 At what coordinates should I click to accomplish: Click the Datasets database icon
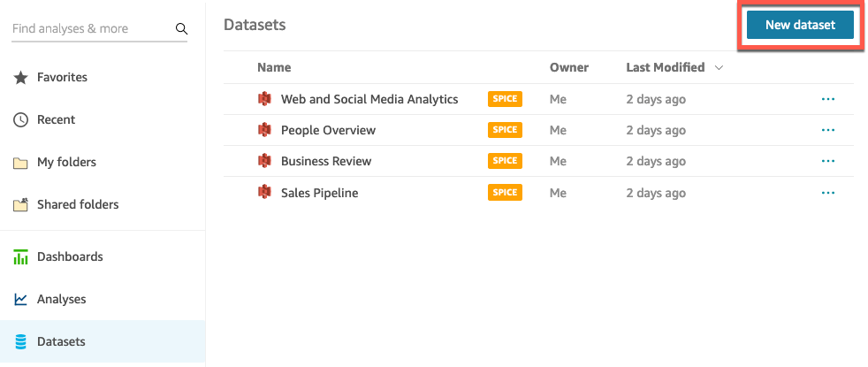point(21,342)
